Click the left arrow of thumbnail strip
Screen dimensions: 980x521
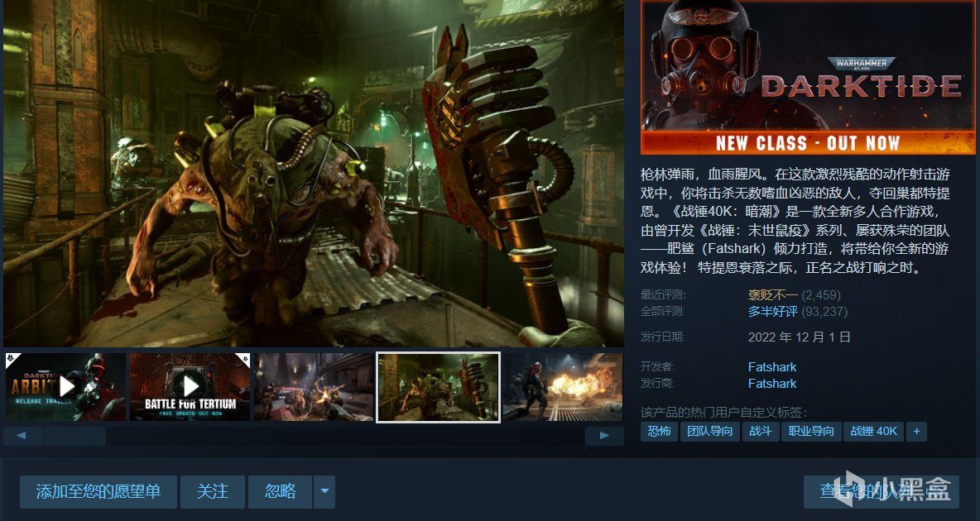click(22, 436)
